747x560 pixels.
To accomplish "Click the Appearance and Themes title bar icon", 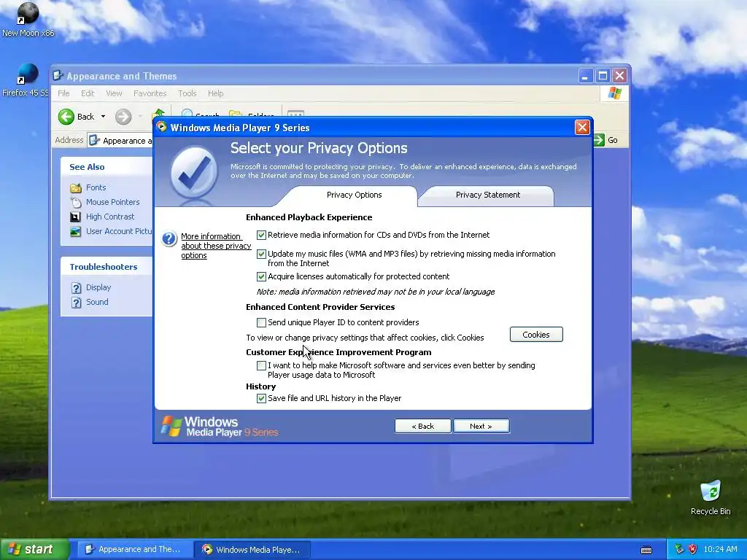I will (x=58, y=76).
